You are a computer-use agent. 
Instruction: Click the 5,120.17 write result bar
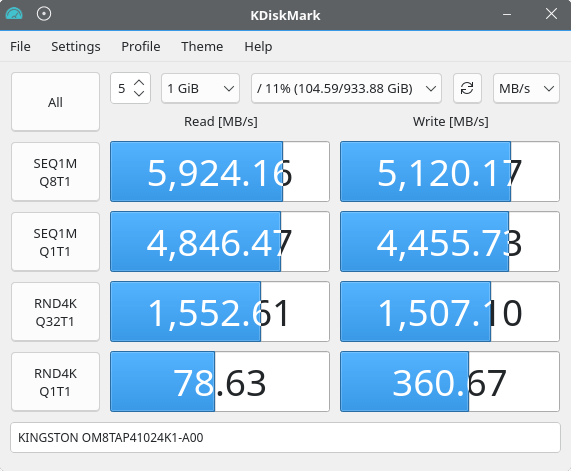[x=450, y=172]
